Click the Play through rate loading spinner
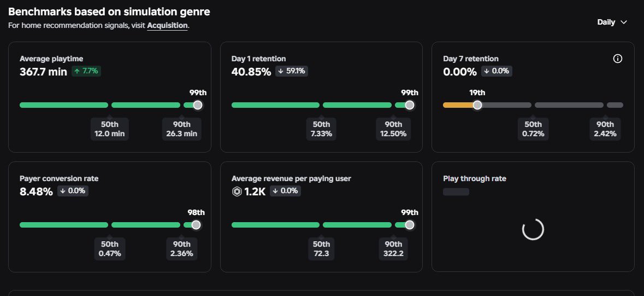644x296 pixels. click(533, 229)
